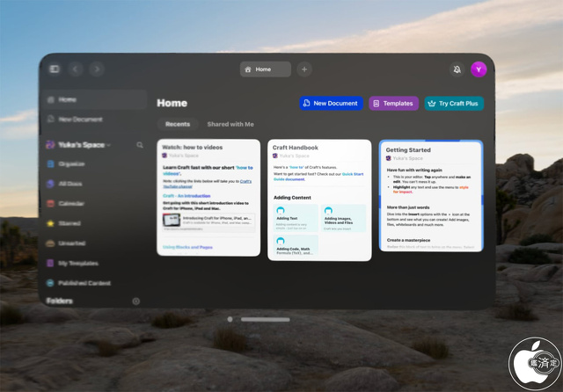The image size is (563, 392).
Task: Click the blue New Document button
Action: click(x=331, y=104)
